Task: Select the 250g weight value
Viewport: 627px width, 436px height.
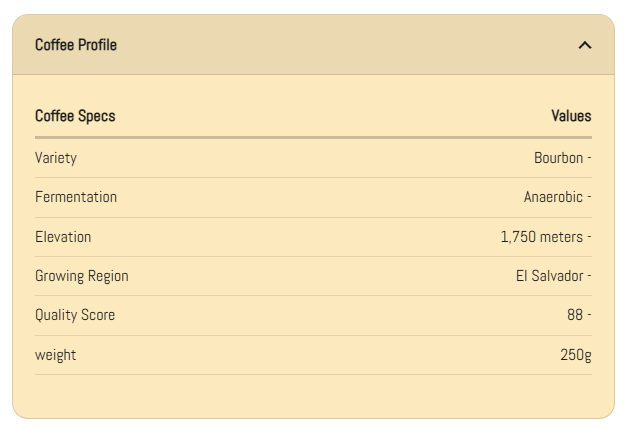Action: (576, 355)
